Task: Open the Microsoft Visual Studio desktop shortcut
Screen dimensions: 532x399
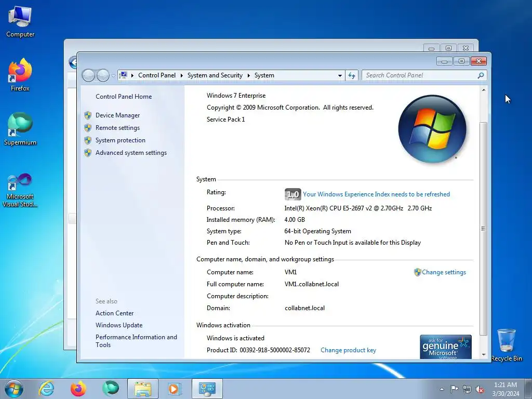Action: click(20, 190)
